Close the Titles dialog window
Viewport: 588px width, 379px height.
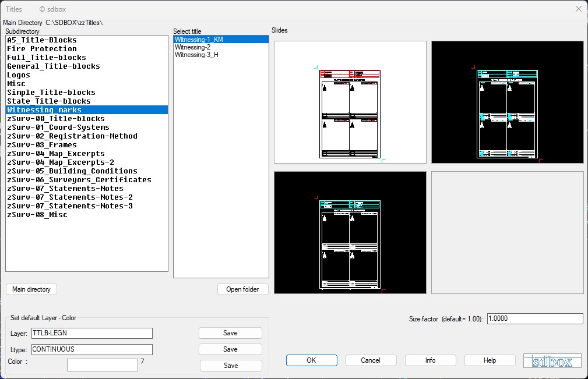[x=578, y=9]
